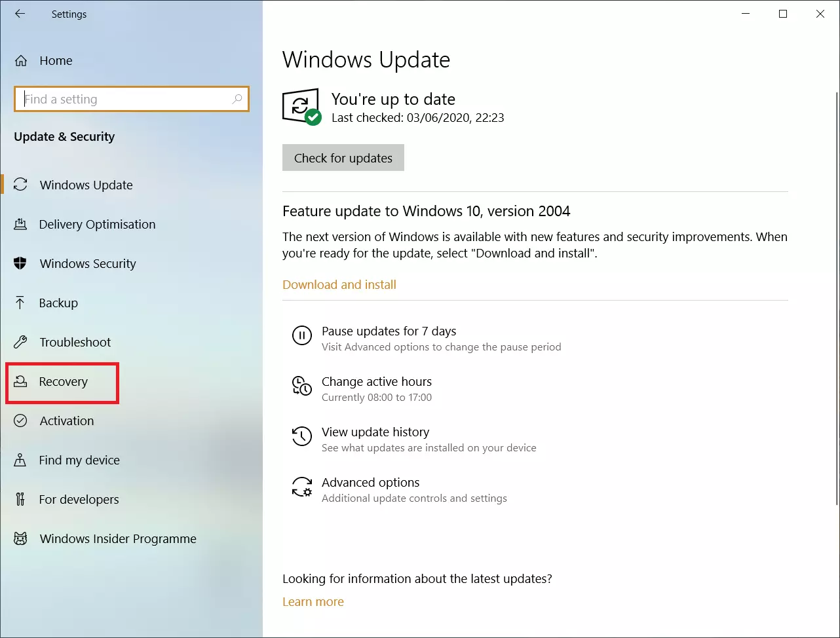840x638 pixels.
Task: Select Backup in the sidebar
Action: [132, 303]
